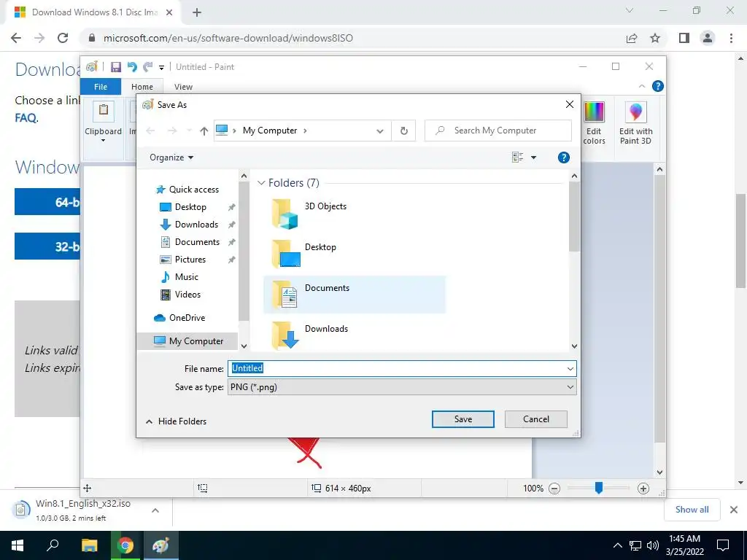The height and width of the screenshot is (560, 747).
Task: Click the FAQ link on the webpage
Action: tap(26, 117)
